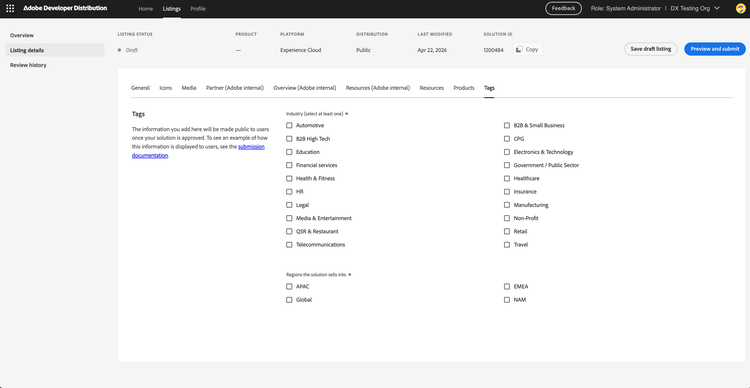Open the Resources tab
The image size is (750, 388).
coord(431,88)
